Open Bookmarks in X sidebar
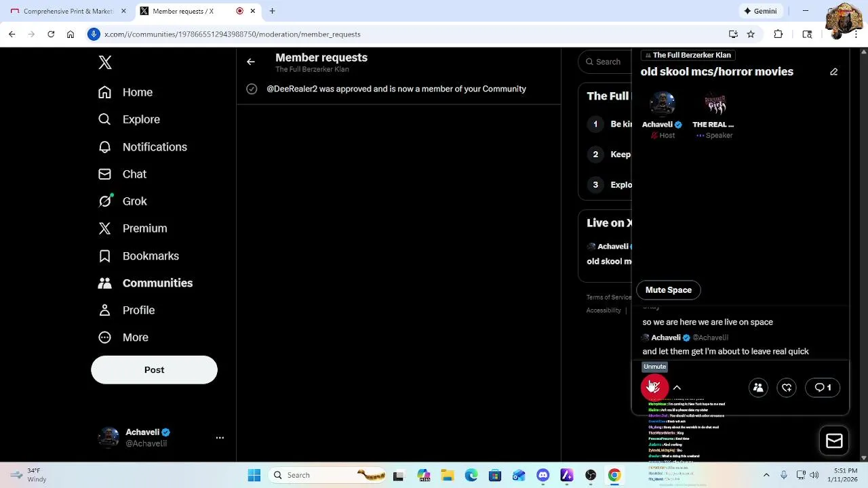The width and height of the screenshot is (868, 488). [138, 256]
